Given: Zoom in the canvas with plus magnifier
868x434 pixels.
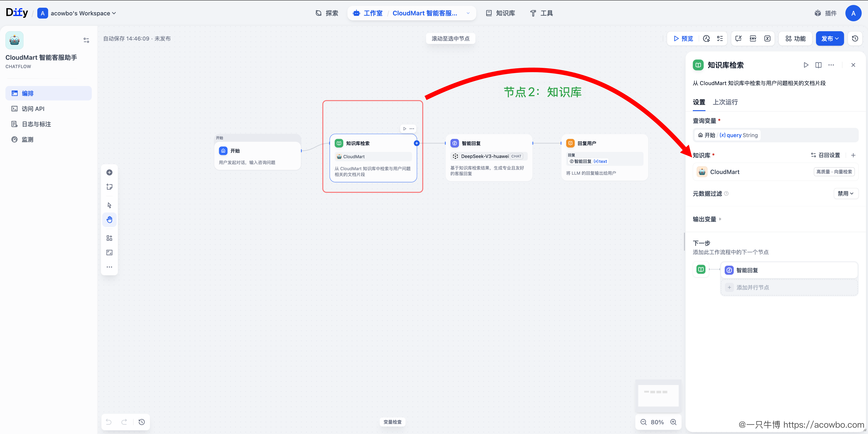Looking at the screenshot, I should point(673,422).
